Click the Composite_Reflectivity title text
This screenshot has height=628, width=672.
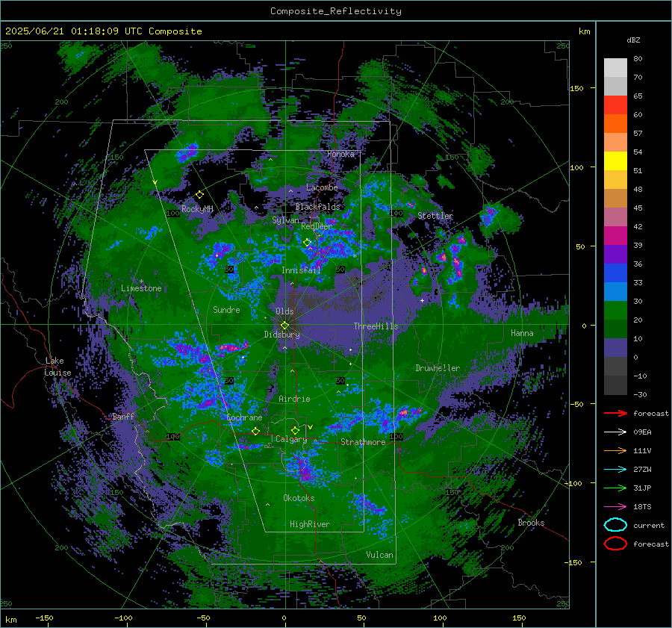(x=335, y=11)
